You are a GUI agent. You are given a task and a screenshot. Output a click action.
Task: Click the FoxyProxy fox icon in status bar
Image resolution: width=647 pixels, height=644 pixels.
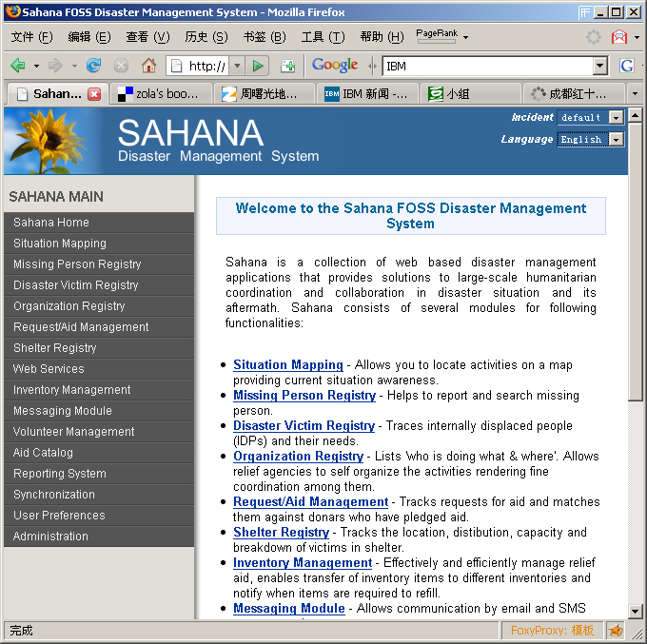click(616, 630)
